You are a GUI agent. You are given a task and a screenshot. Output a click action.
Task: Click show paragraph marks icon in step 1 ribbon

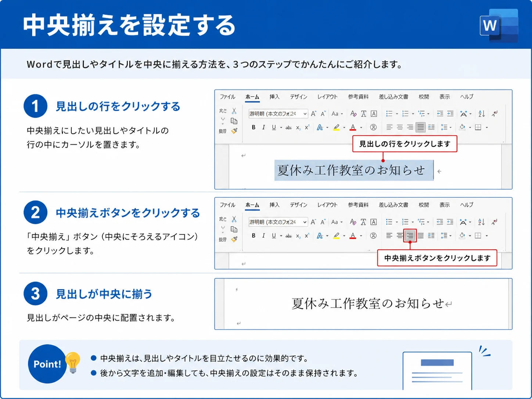[x=495, y=114]
